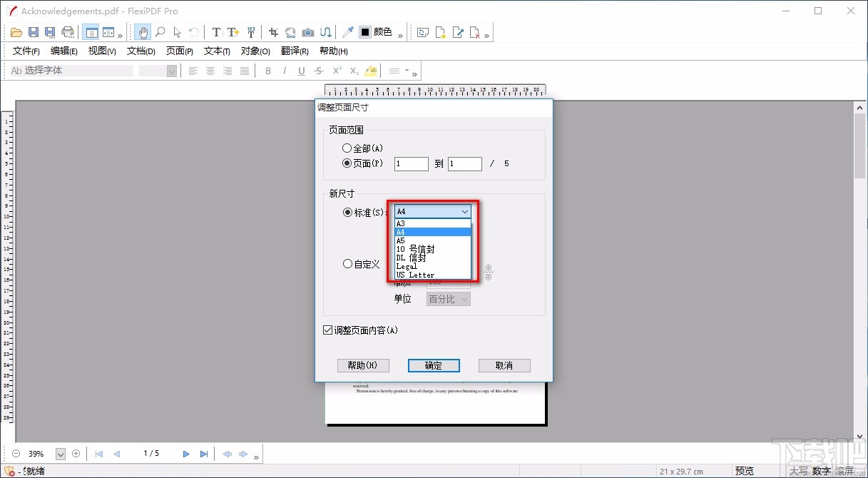Click the Print icon
868x478 pixels.
(x=68, y=31)
